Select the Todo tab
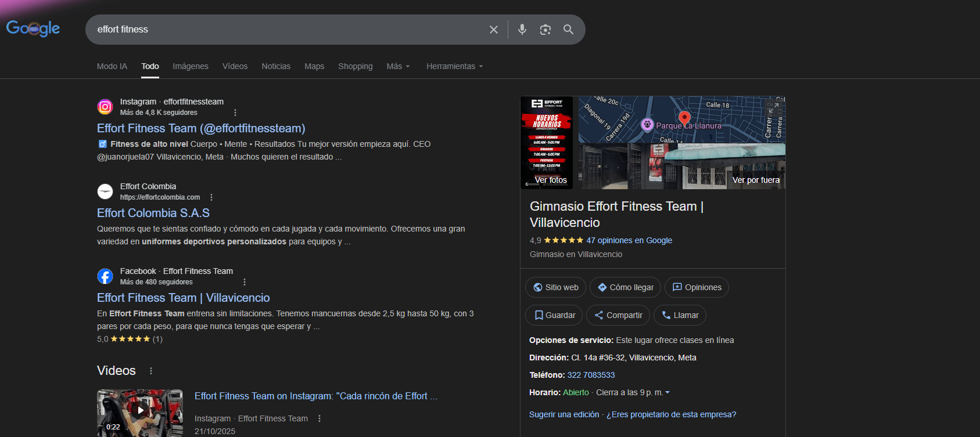This screenshot has height=437, width=980. pyautogui.click(x=150, y=66)
